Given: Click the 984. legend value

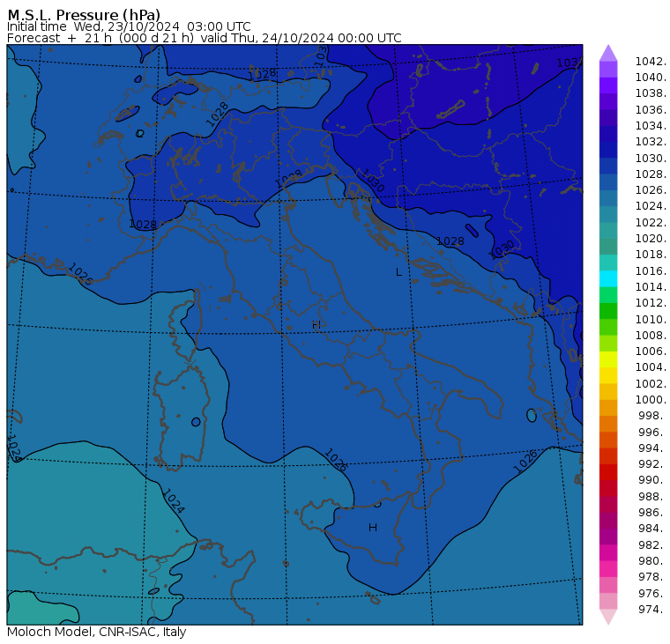Looking at the screenshot, I should point(652,528).
